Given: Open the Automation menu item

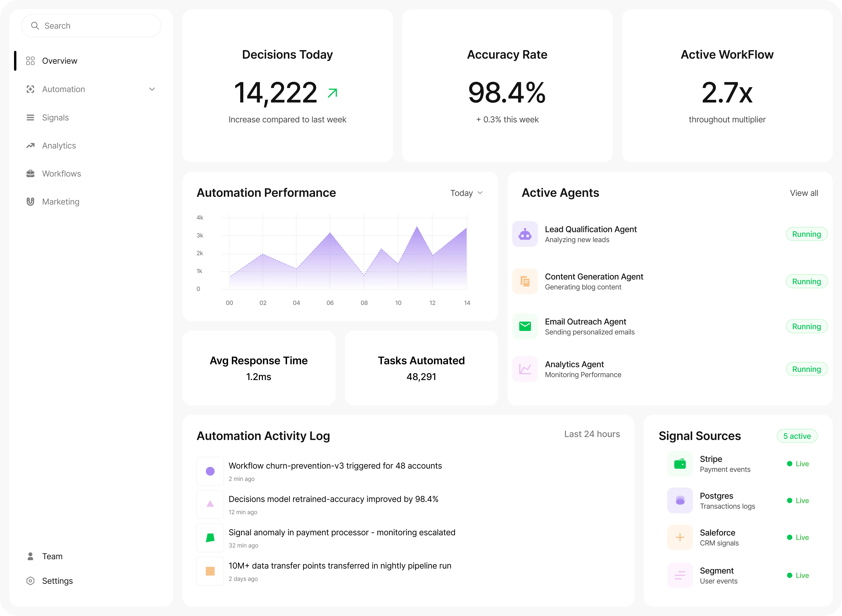Looking at the screenshot, I should click(63, 89).
